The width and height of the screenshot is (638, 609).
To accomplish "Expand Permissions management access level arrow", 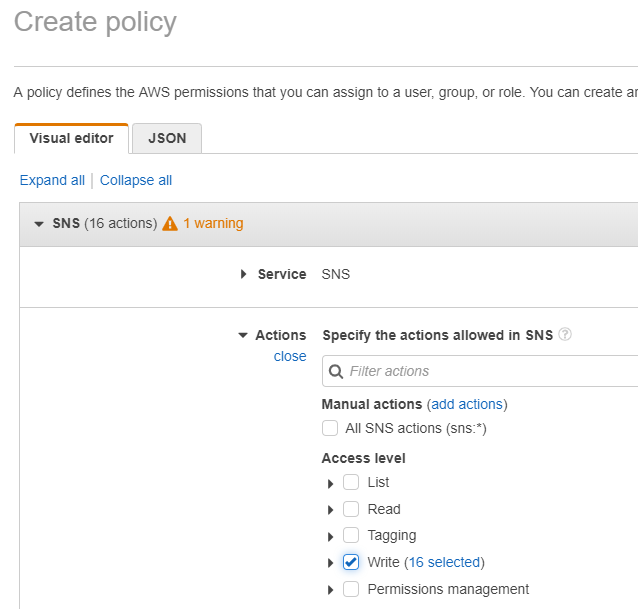I will pyautogui.click(x=330, y=590).
